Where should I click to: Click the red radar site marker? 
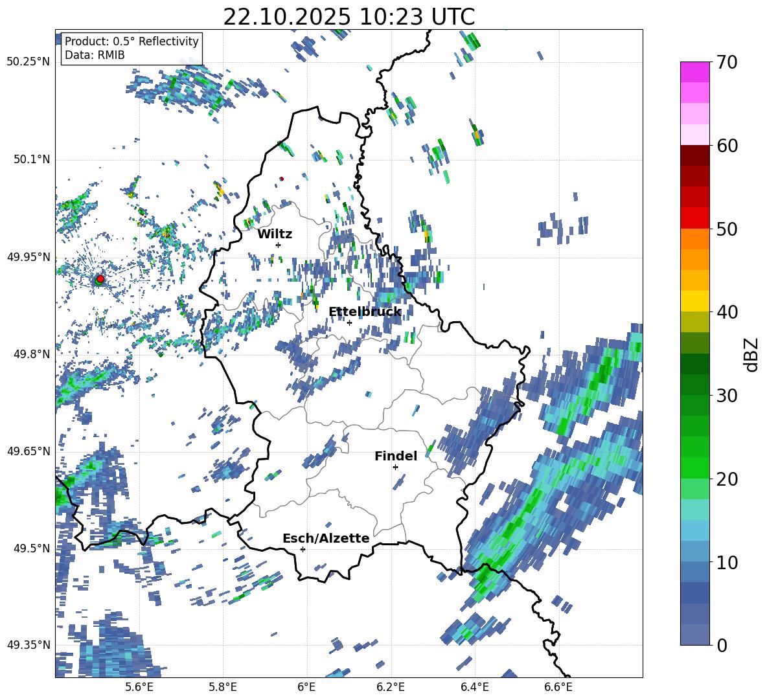(100, 278)
